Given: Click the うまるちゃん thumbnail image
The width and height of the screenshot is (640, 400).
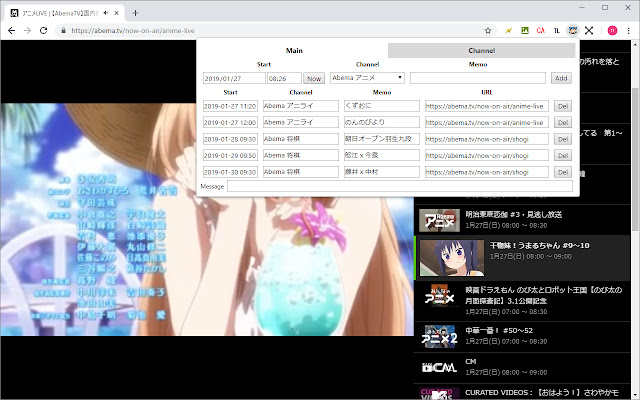Looking at the screenshot, I should click(x=452, y=258).
